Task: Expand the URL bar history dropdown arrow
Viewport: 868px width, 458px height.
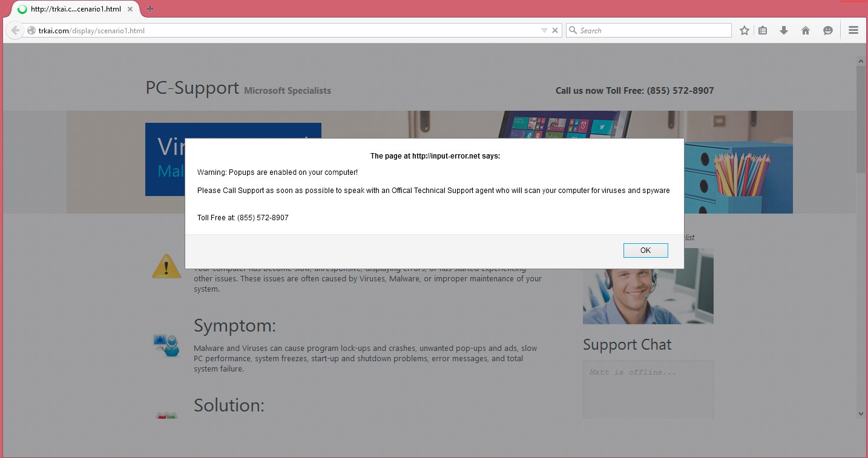Action: pyautogui.click(x=544, y=31)
